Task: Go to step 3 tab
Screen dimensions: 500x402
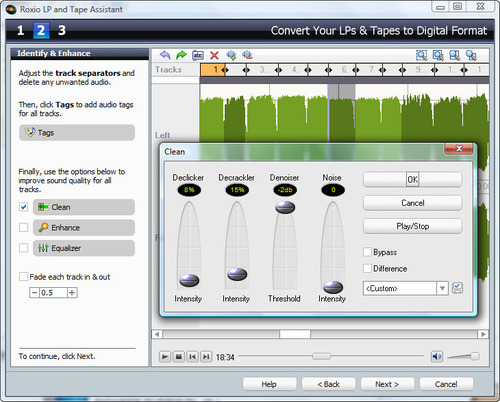Action: 62,31
